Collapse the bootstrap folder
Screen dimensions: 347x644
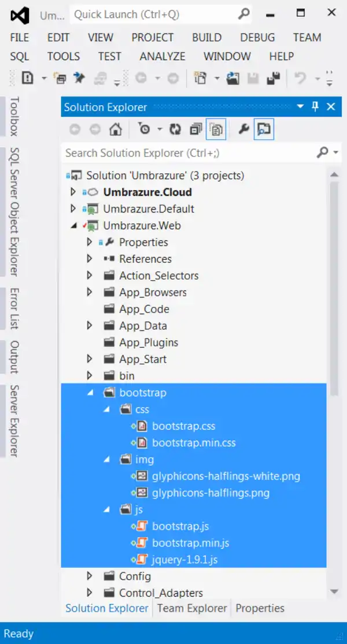pos(90,393)
